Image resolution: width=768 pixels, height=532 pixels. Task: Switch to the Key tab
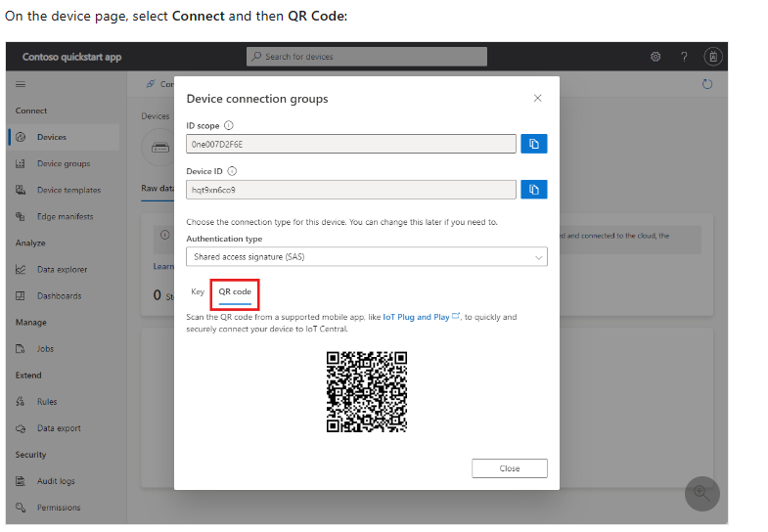click(198, 291)
